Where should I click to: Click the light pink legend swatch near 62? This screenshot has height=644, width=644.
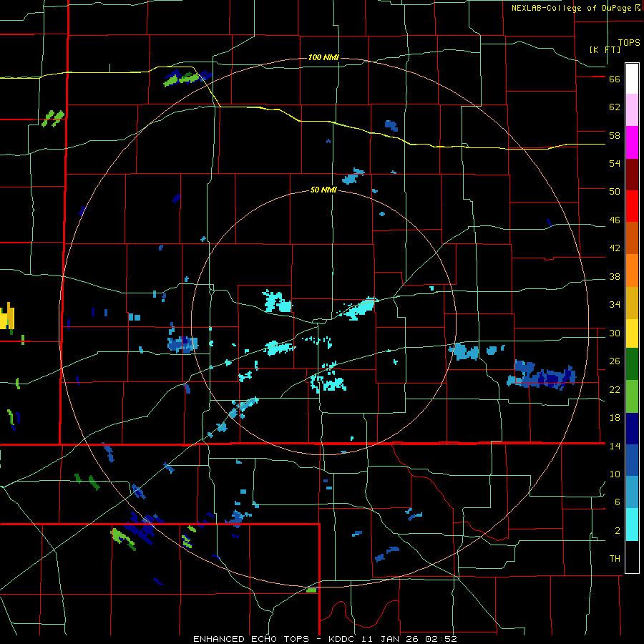pyautogui.click(x=632, y=109)
